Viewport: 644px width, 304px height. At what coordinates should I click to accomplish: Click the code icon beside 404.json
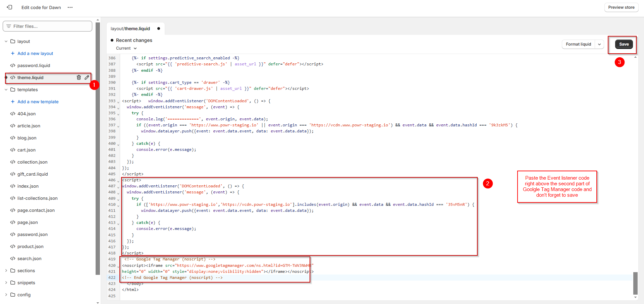click(x=13, y=114)
